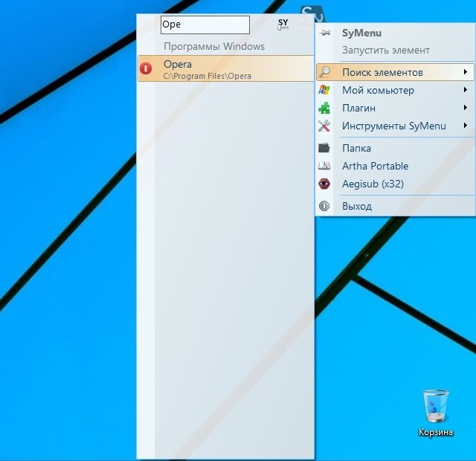Screen dimensions: 476x461
Task: Click the Windows flag icon for Мой компьютер
Action: pyautogui.click(x=324, y=90)
